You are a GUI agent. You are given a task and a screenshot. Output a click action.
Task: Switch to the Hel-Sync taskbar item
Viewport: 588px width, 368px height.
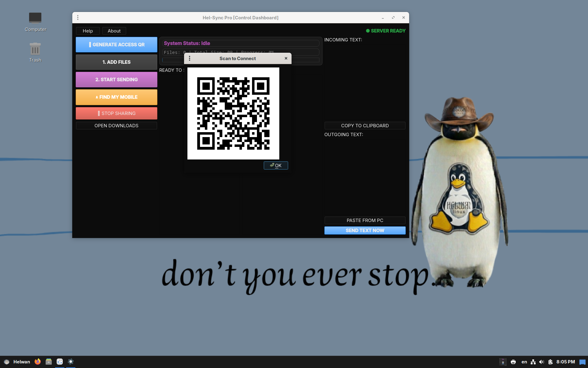[71, 362]
